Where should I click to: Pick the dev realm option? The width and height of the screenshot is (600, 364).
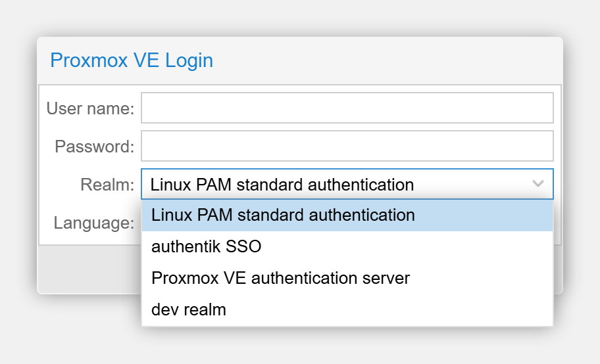pyautogui.click(x=347, y=309)
